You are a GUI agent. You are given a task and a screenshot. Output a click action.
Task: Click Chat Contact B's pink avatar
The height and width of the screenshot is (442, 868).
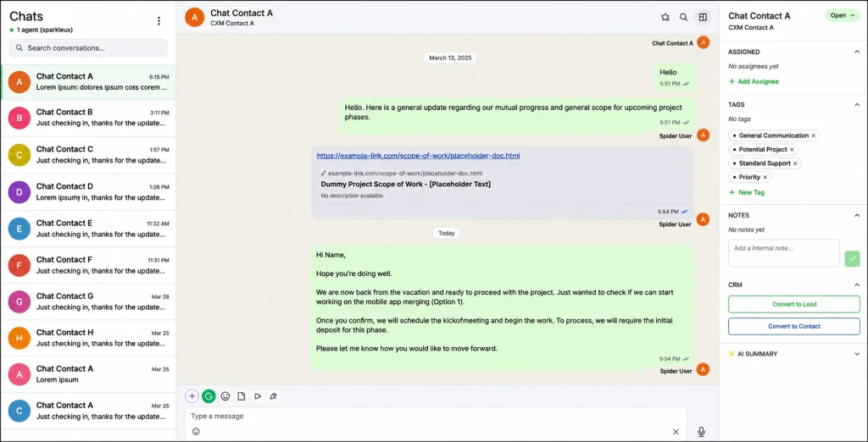[19, 119]
